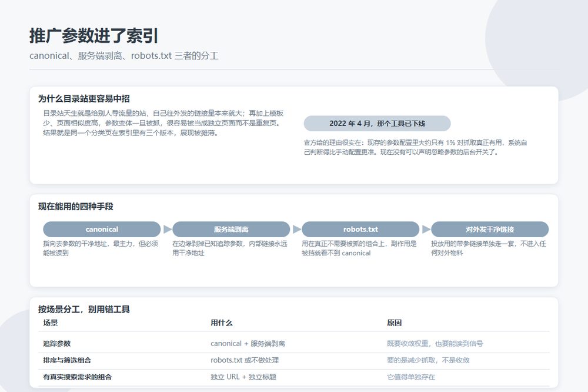This screenshot has height=392, width=588.
Task: Click the description 用在真正不需要被抓的组合上
Action: 359,248
